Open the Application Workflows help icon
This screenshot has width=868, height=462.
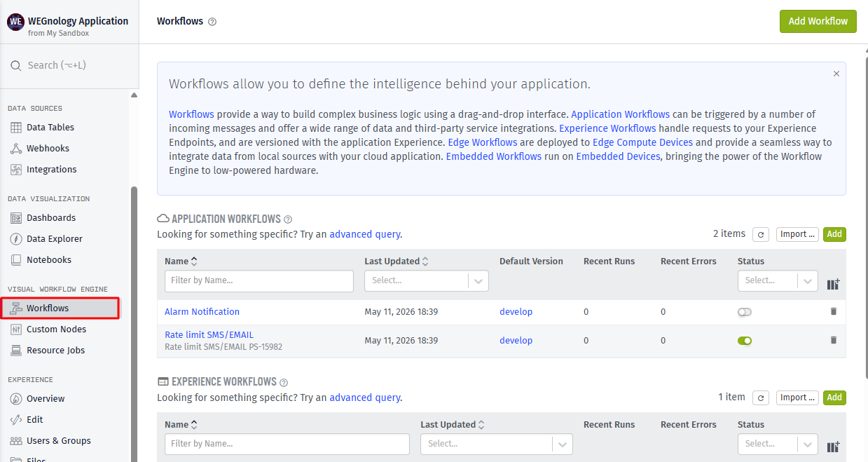click(x=288, y=219)
